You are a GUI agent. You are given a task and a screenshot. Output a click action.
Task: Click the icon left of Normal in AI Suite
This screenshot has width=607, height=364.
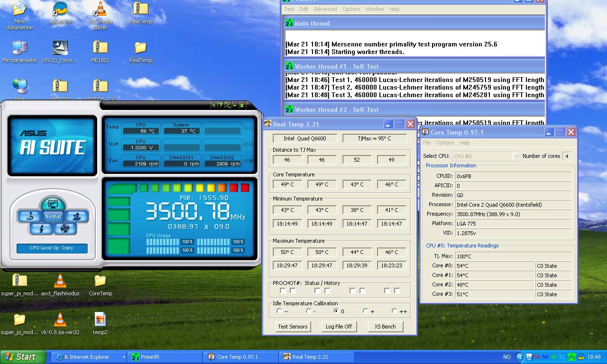(29, 217)
